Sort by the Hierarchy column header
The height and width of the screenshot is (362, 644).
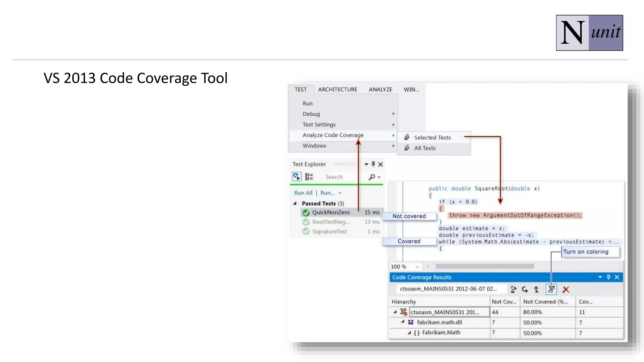click(x=440, y=302)
